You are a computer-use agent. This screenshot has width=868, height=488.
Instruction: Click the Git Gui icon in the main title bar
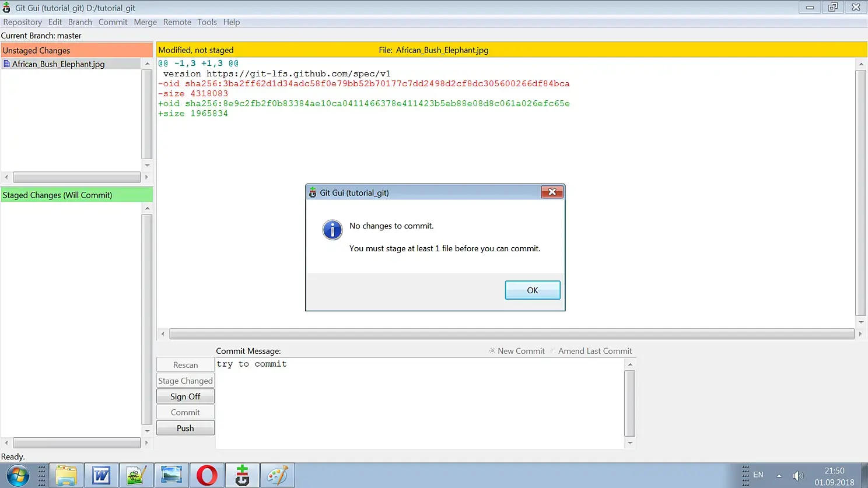coord(6,8)
